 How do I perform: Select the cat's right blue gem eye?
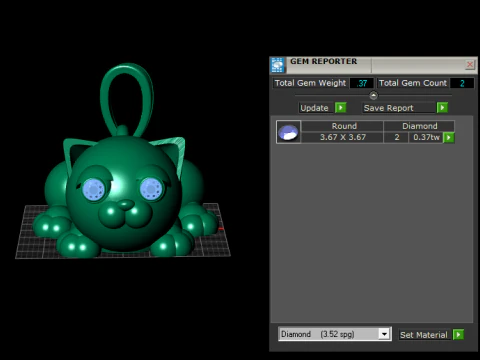(x=151, y=189)
